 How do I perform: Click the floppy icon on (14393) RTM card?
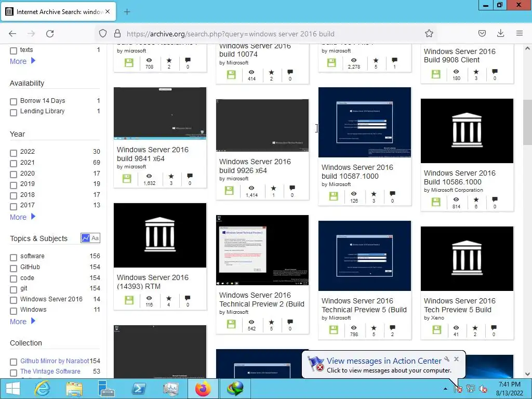[129, 300]
